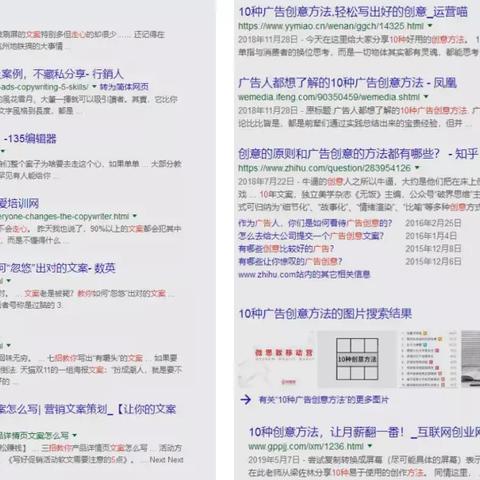Viewport: 480px width, 480px height.
Task: Open the grid thumbnail labeled 10种创意方法
Action: (x=357, y=359)
